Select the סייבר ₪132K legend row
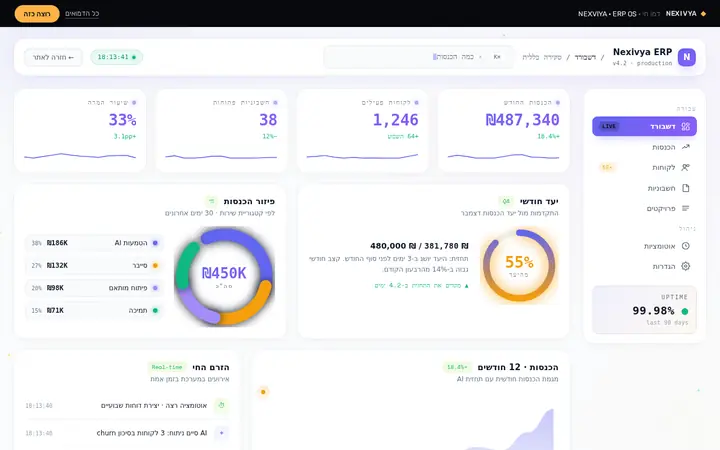 [94, 265]
